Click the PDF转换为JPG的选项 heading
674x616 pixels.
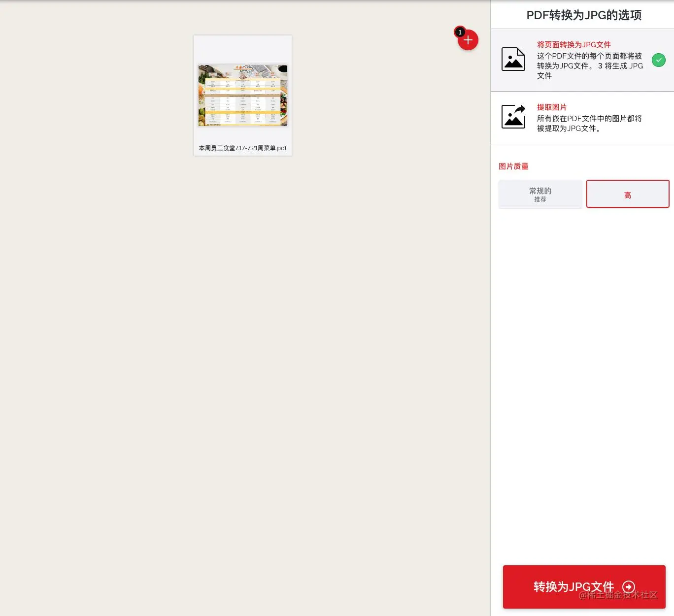(584, 15)
